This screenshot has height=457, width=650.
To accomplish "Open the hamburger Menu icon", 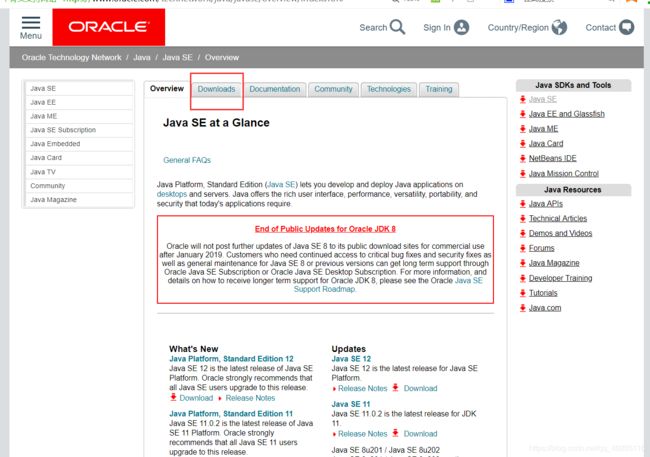I will [31, 22].
